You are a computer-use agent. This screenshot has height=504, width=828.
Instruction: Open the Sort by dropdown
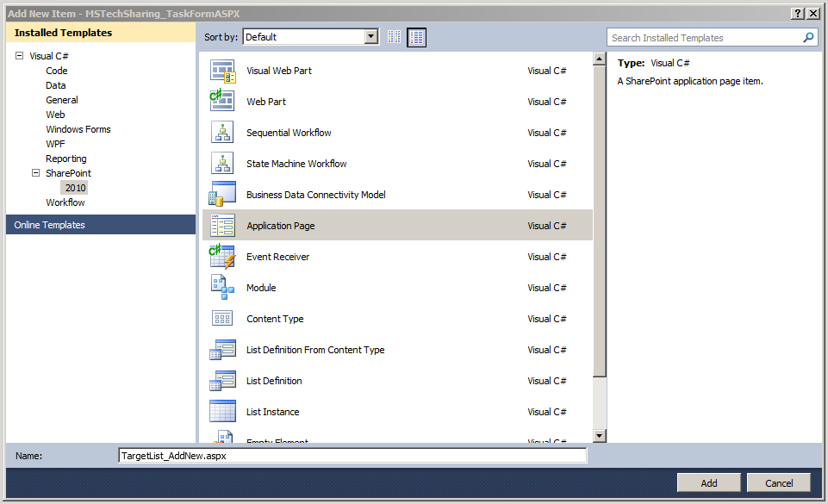click(371, 36)
